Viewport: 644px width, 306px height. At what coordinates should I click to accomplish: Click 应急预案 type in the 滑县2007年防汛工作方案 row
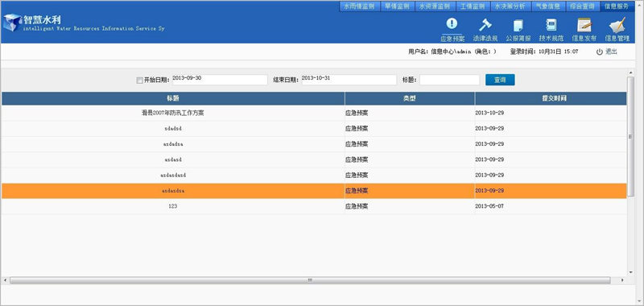(x=357, y=113)
